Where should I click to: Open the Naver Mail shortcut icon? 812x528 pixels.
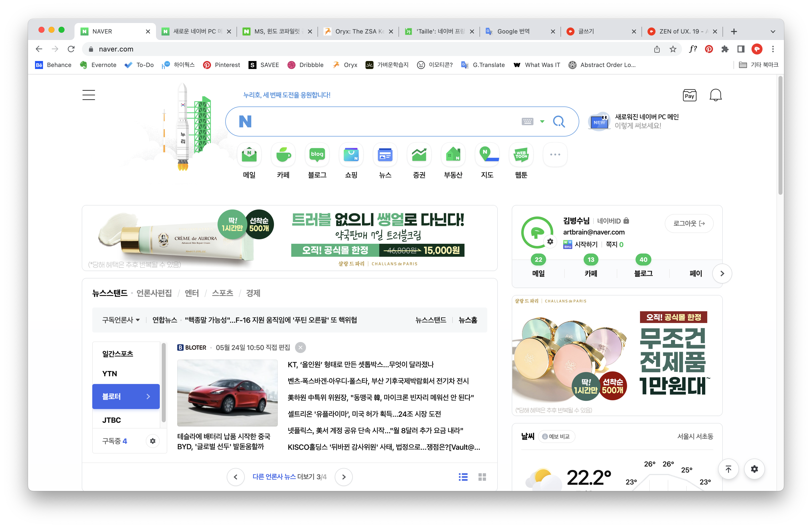[x=249, y=155]
